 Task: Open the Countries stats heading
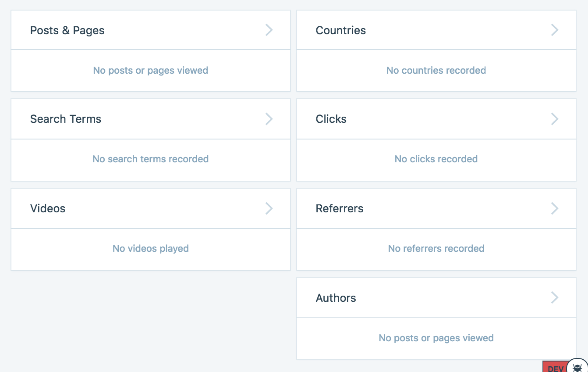pyautogui.click(x=341, y=30)
